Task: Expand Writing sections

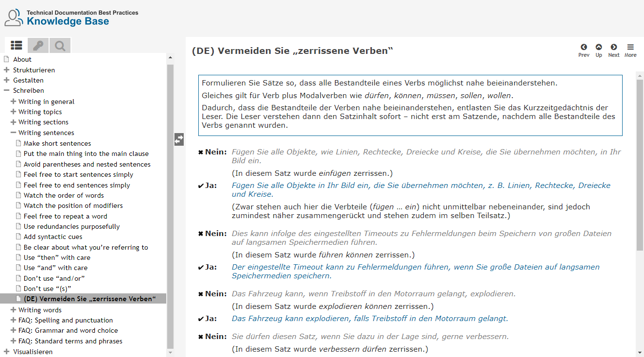Action: click(x=14, y=122)
